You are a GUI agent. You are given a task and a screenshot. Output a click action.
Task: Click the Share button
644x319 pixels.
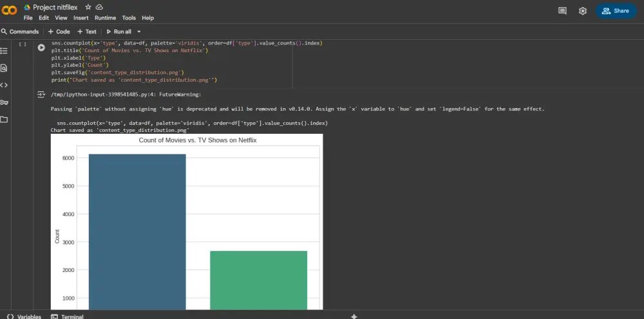[616, 11]
